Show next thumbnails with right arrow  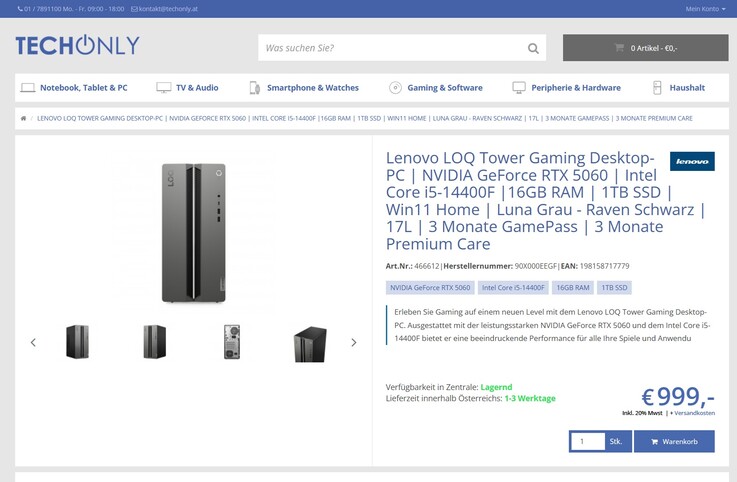(x=354, y=342)
